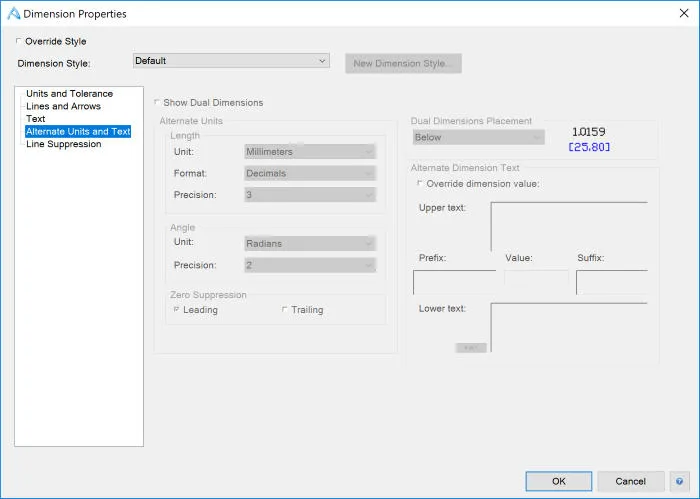This screenshot has width=700, height=499.
Task: Select the Text category
Action: [x=35, y=119]
